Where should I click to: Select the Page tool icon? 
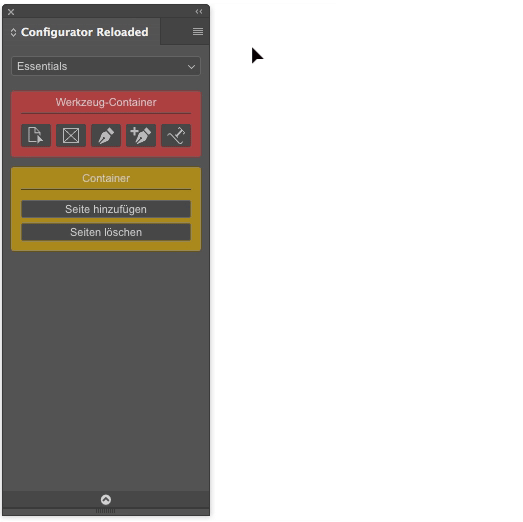click(x=36, y=135)
